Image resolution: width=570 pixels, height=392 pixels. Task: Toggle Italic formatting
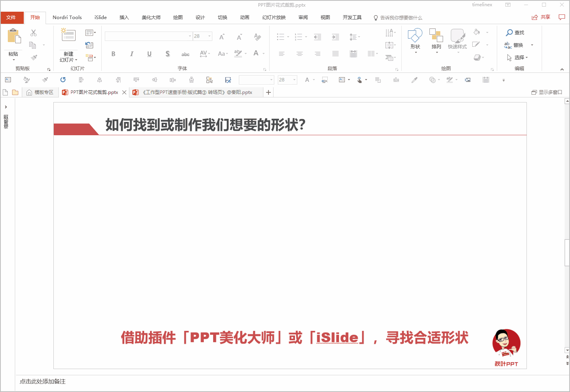[x=132, y=54]
